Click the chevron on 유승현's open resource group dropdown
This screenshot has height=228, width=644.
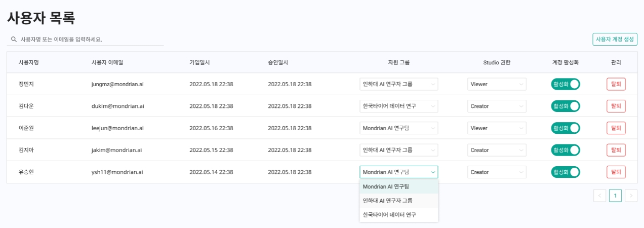click(433, 172)
